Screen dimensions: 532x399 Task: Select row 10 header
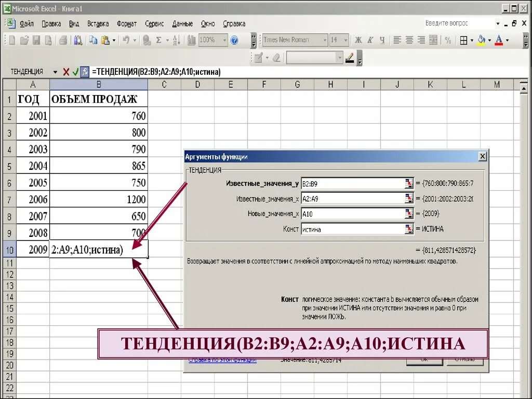coord(9,250)
